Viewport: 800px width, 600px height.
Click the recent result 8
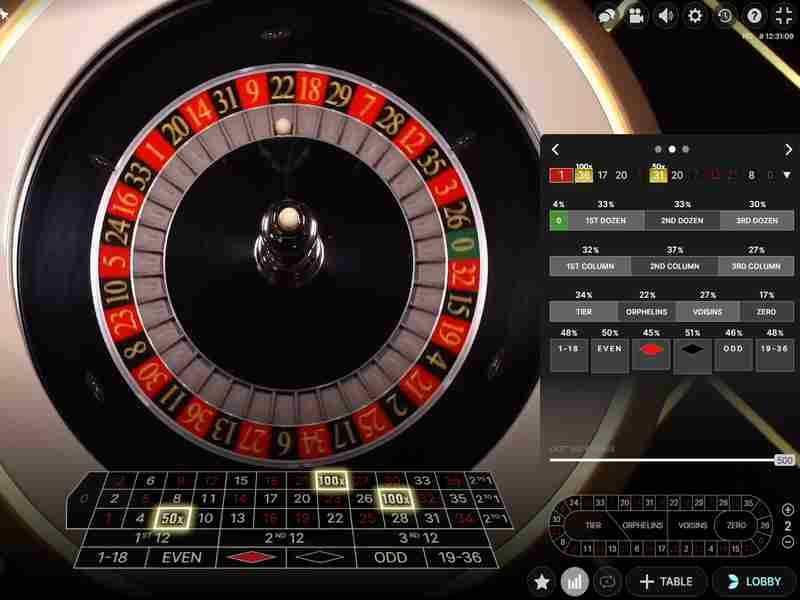click(x=751, y=175)
